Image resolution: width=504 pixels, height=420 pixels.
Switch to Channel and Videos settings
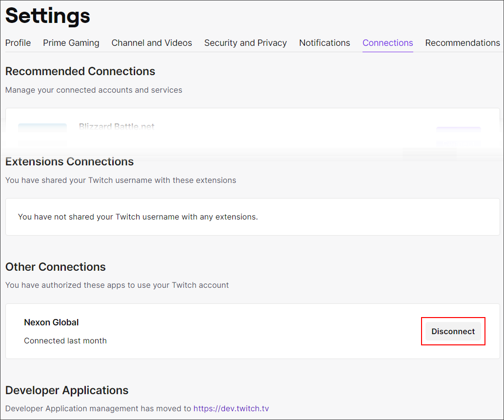coord(151,43)
